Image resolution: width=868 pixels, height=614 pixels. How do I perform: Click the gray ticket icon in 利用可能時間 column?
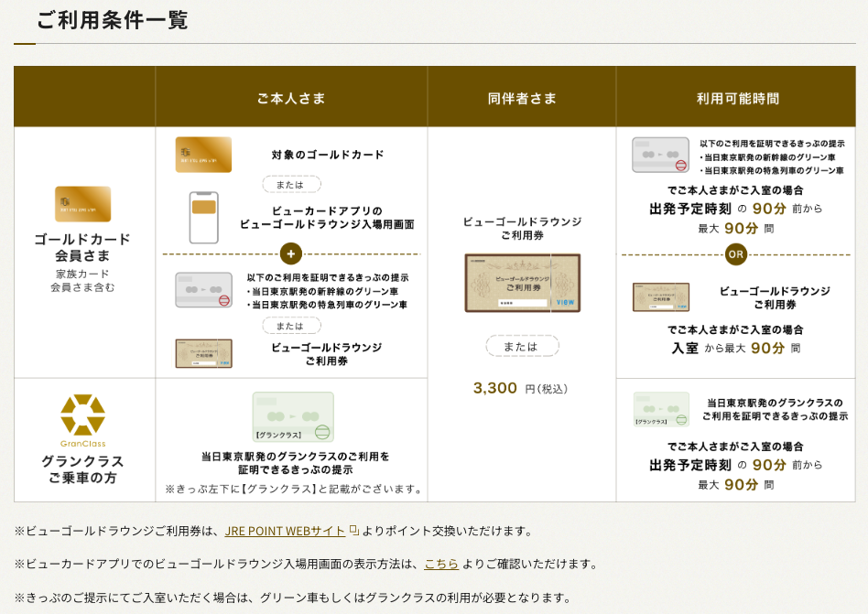661,155
